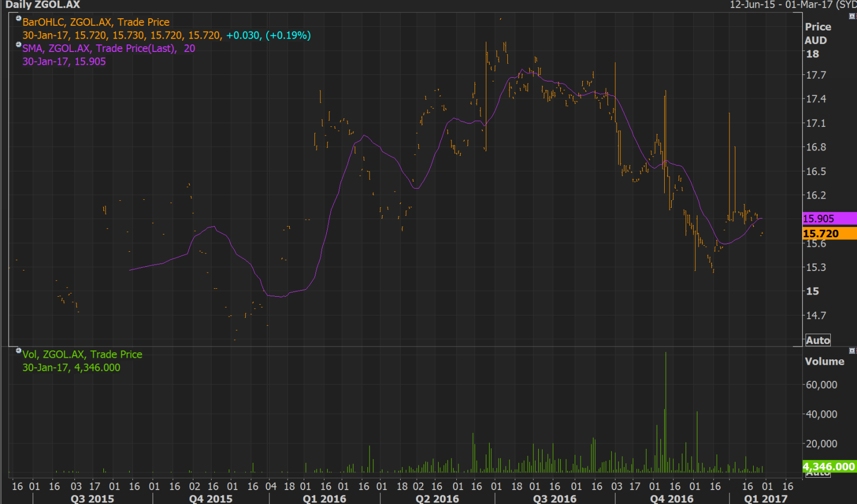This screenshot has height=504, width=857.
Task: Click the Volume axis header
Action: [x=825, y=362]
